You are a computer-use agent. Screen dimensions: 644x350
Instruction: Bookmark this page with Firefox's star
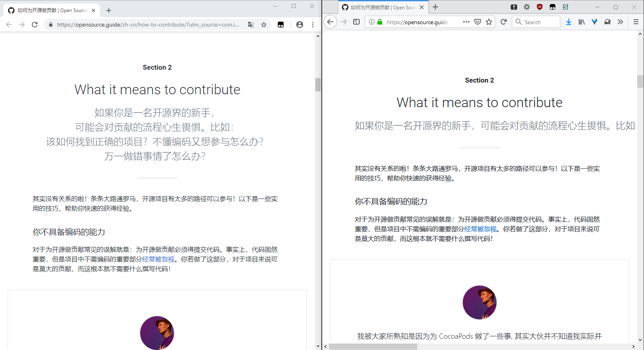(489, 22)
